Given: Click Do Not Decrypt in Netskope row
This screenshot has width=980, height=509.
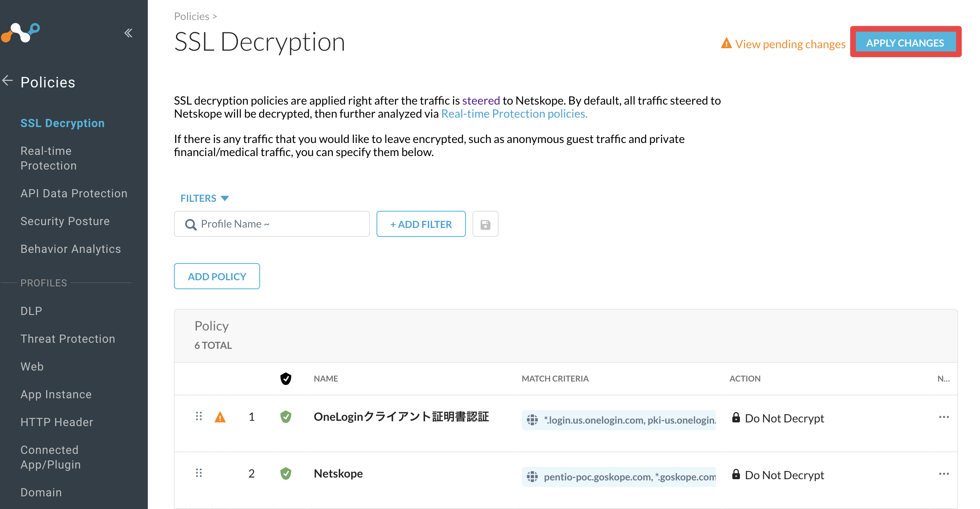Looking at the screenshot, I should [784, 475].
